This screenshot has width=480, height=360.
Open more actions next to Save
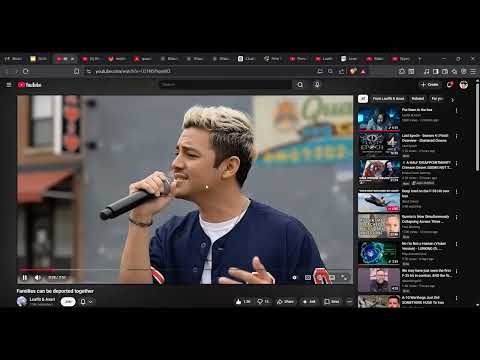[x=349, y=301]
